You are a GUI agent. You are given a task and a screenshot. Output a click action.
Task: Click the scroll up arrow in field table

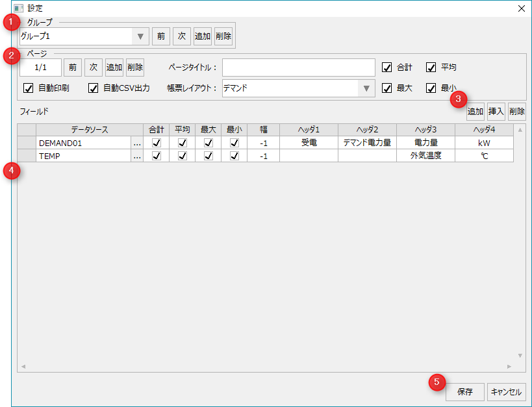click(520, 129)
